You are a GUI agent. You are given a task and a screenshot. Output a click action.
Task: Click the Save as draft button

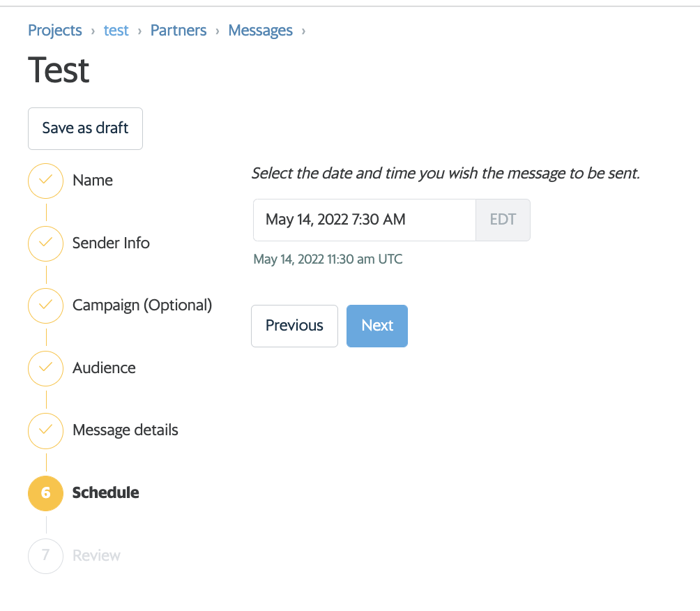tap(85, 128)
